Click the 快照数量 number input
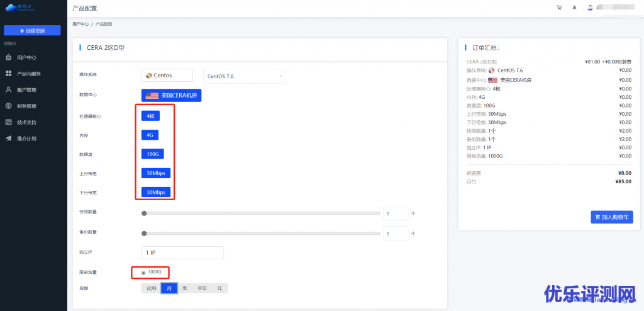 point(396,213)
